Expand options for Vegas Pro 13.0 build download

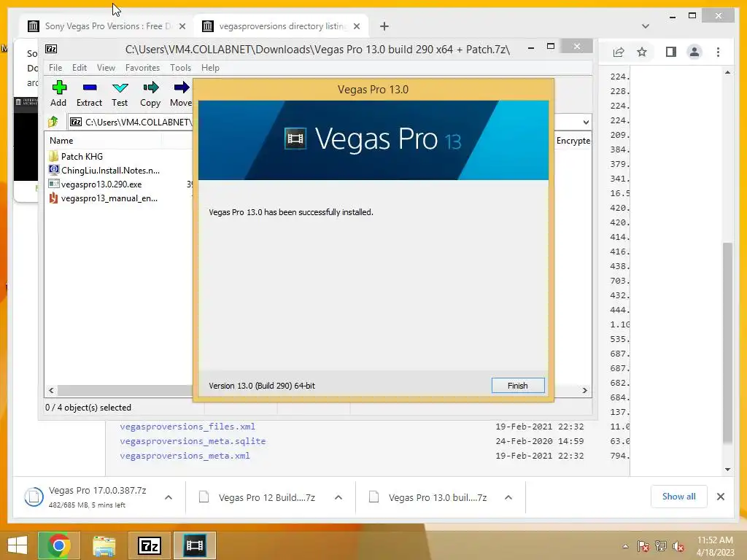point(508,497)
